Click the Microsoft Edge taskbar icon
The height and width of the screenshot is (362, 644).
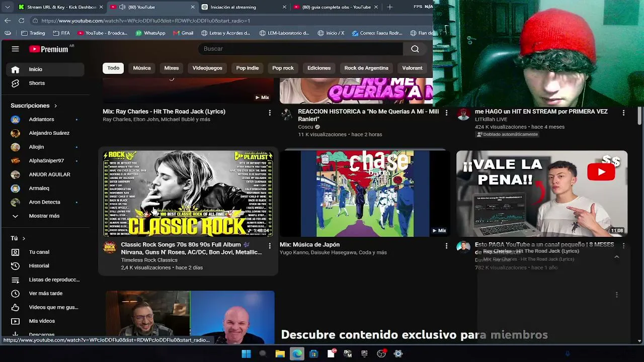tap(297, 353)
